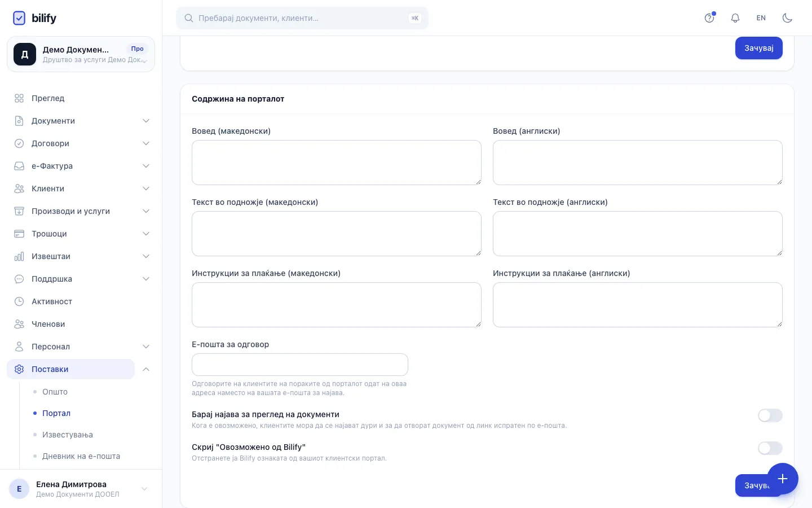Focus the Е-пошта за одговор field
This screenshot has height=508, width=812.
[x=300, y=365]
